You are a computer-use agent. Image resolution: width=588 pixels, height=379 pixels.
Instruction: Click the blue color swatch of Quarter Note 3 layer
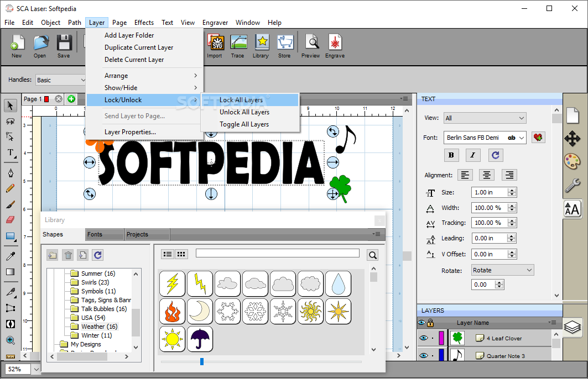(441, 355)
